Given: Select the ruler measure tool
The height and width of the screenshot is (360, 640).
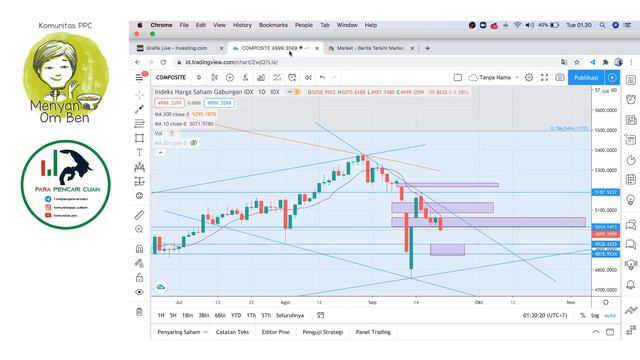Looking at the screenshot, I should coord(139,215).
